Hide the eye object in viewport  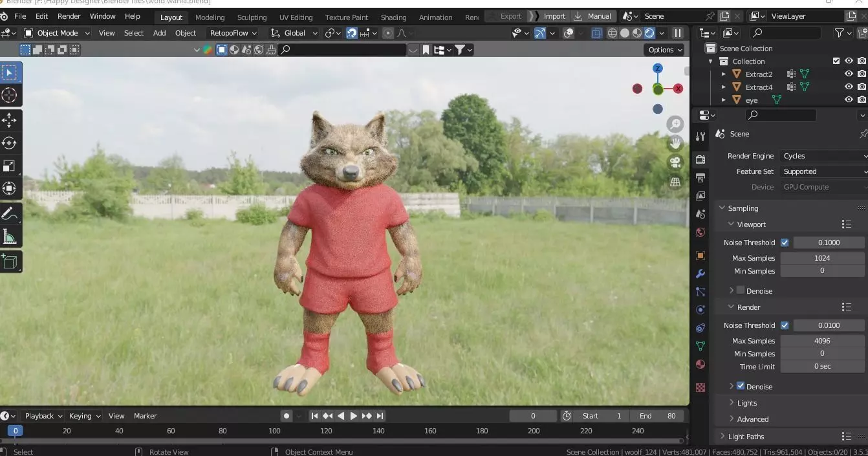pyautogui.click(x=849, y=100)
